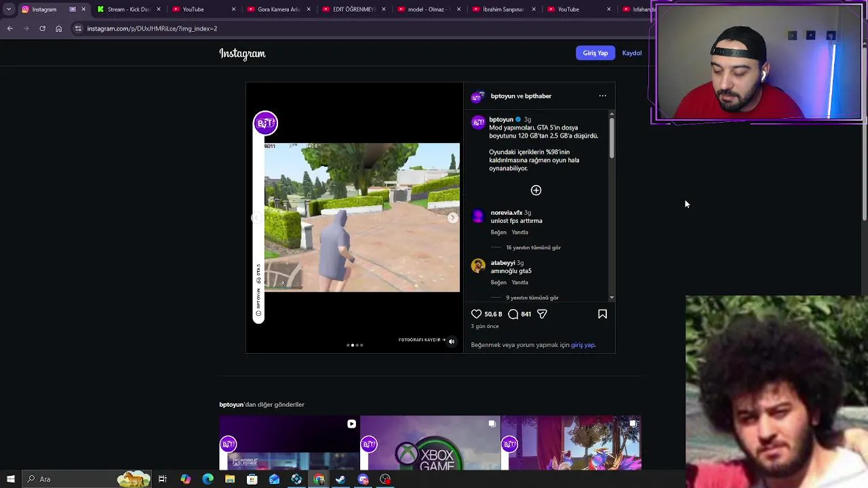The height and width of the screenshot is (488, 868).
Task: Click the 3 gün önce timestamp
Action: 485,327
